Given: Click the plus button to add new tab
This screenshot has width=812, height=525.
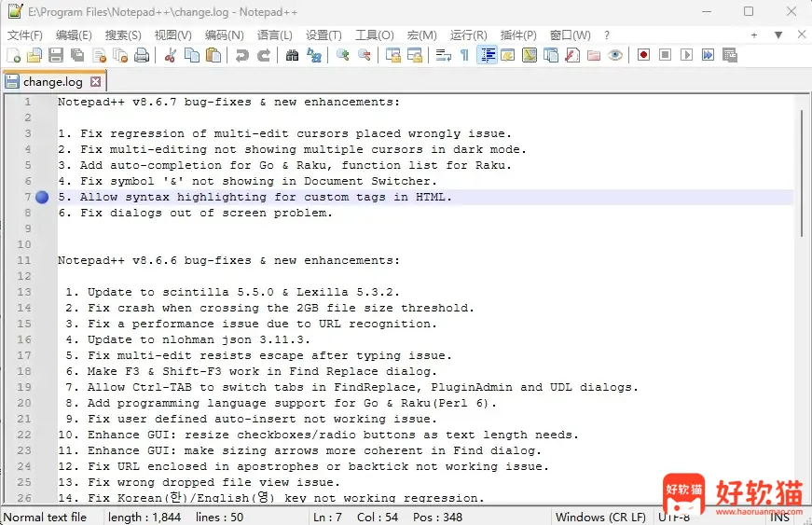Looking at the screenshot, I should tap(754, 35).
